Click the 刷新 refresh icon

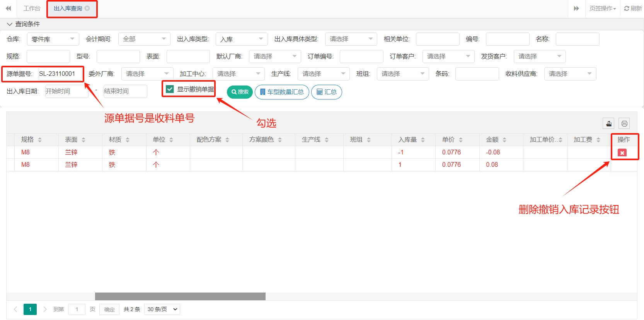coord(632,8)
